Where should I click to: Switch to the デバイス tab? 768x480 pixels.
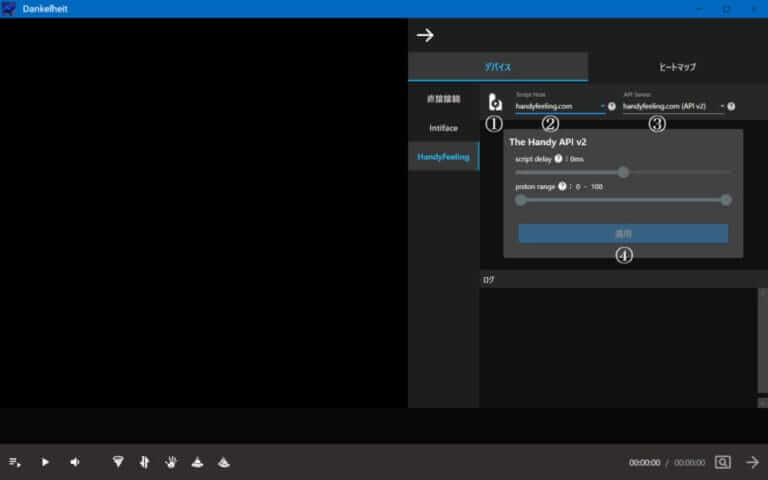[497, 67]
